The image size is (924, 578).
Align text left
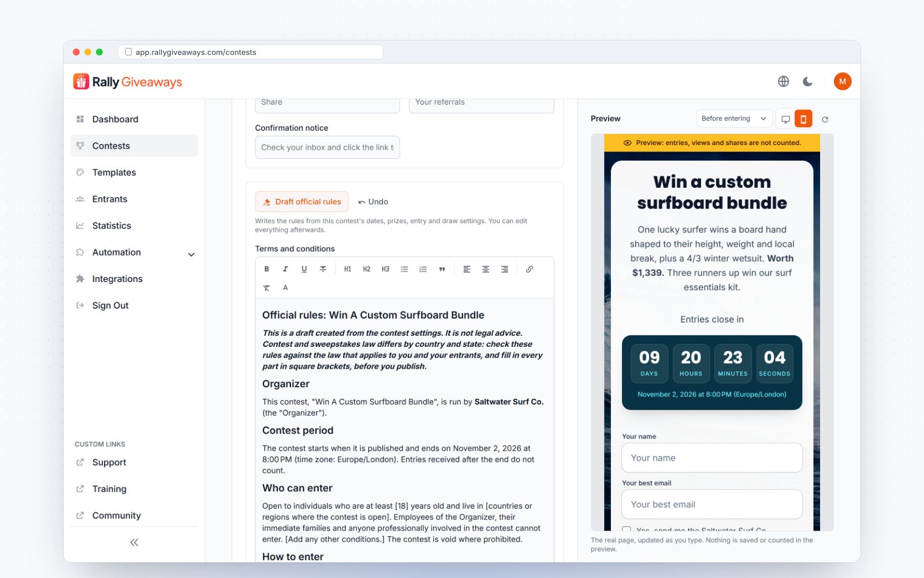(467, 269)
